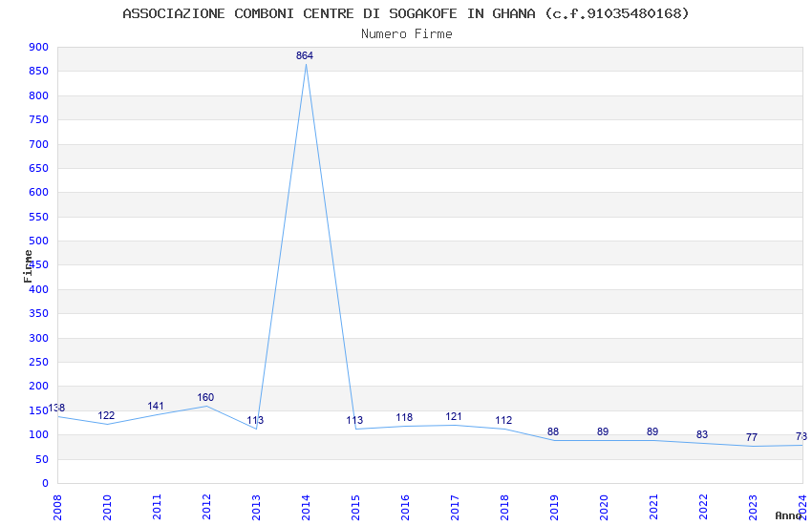Click the rotated 'Firme' y-axis title
The width and height of the screenshot is (812, 525).
[x=28, y=266]
